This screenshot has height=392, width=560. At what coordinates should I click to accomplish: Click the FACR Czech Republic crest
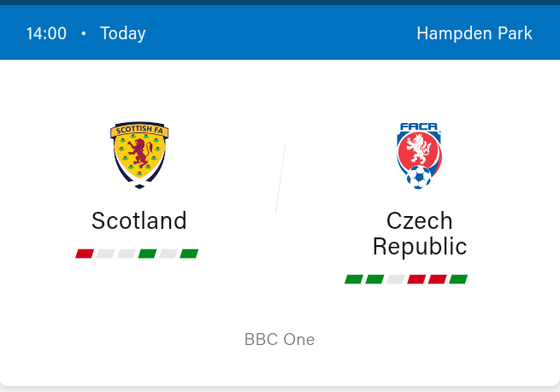(419, 155)
